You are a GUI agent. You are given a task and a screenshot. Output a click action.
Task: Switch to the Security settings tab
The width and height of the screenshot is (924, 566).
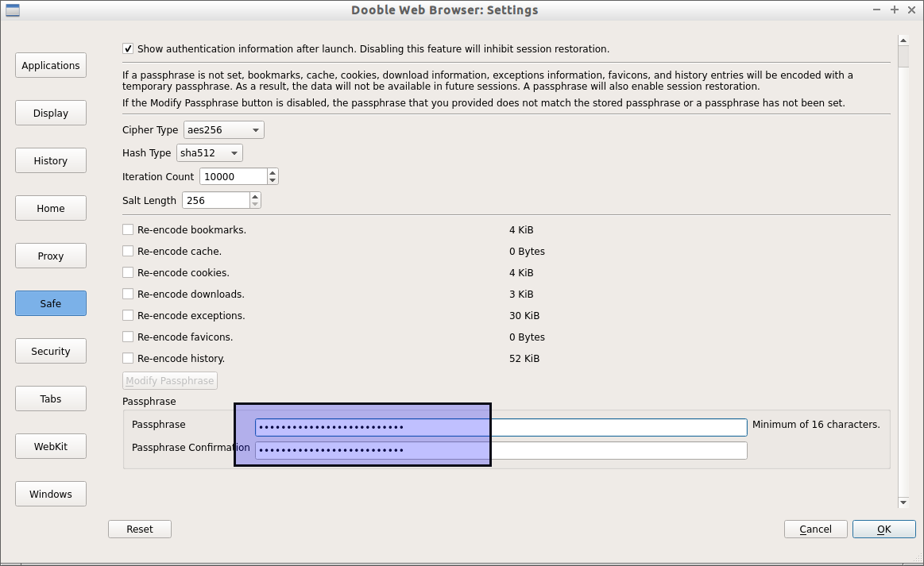pos(51,351)
